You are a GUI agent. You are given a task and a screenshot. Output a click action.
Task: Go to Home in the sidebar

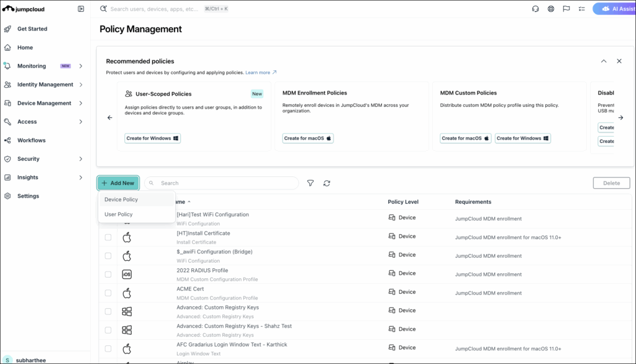click(25, 47)
